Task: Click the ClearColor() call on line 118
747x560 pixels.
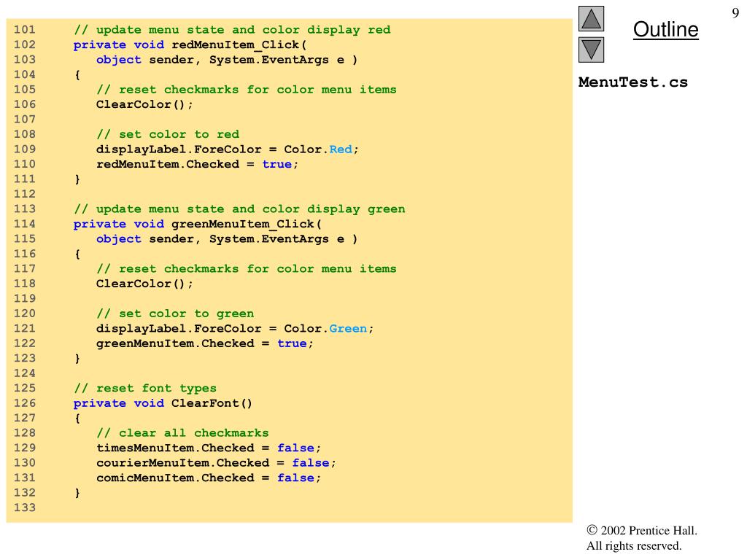Action: click(144, 284)
